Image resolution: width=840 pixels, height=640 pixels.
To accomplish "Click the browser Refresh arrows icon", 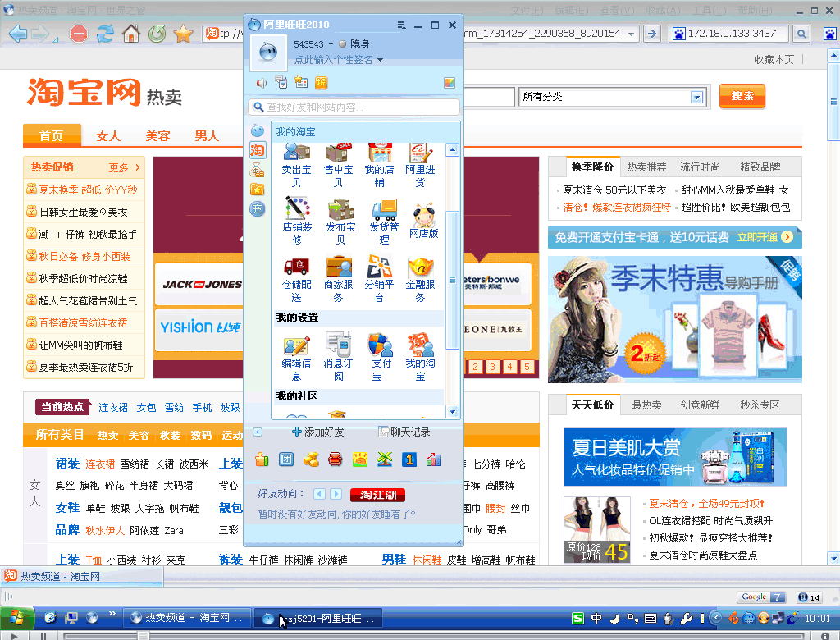I will pyautogui.click(x=105, y=34).
